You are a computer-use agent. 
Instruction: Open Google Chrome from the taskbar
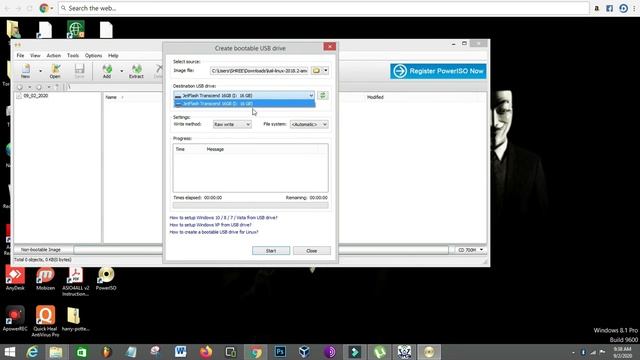256,352
